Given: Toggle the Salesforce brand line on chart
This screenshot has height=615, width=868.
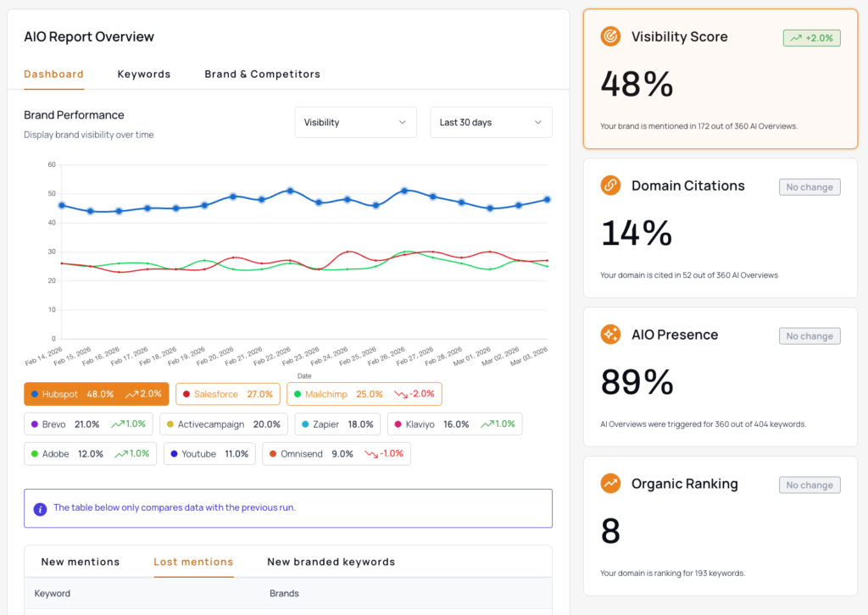Looking at the screenshot, I should pyautogui.click(x=227, y=394).
